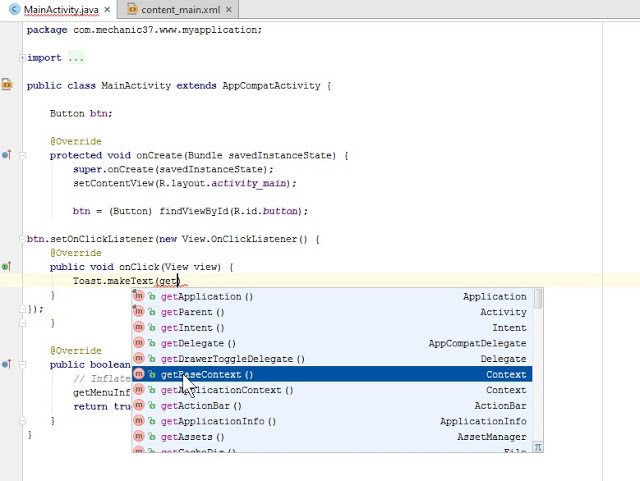Image resolution: width=640 pixels, height=481 pixels.
Task: Click 'AppCompatDelegate' return type text
Action: coord(478,343)
